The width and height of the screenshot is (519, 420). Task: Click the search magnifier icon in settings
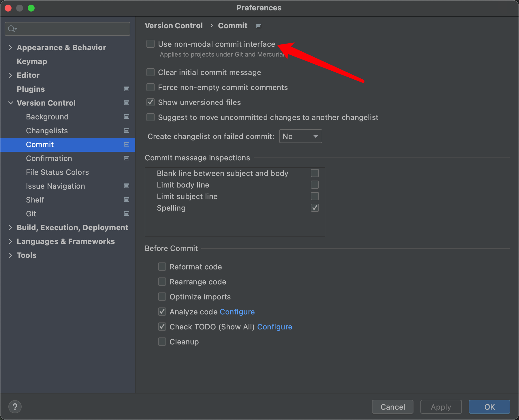tap(12, 29)
